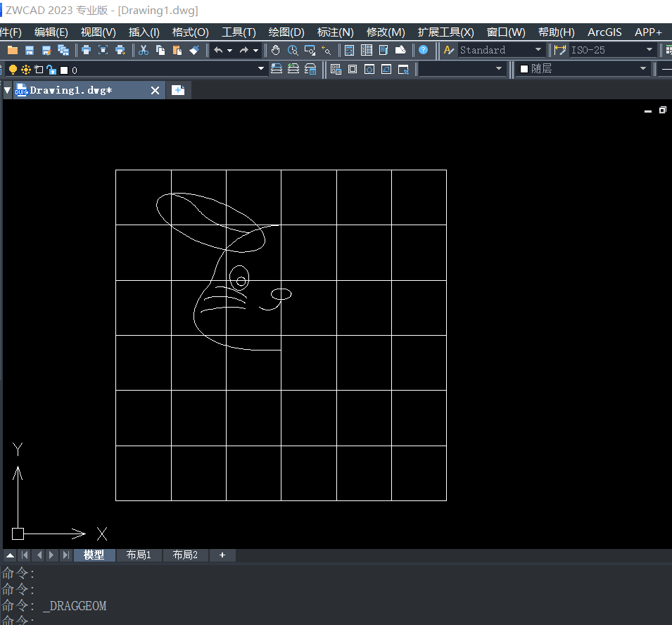Open the Dimension Style manager icon

[x=559, y=50]
